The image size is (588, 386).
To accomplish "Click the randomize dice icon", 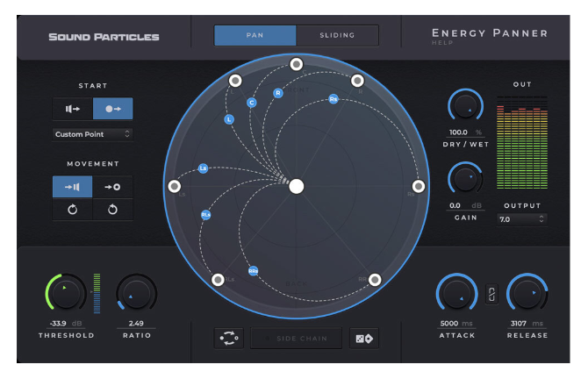I will click(362, 339).
